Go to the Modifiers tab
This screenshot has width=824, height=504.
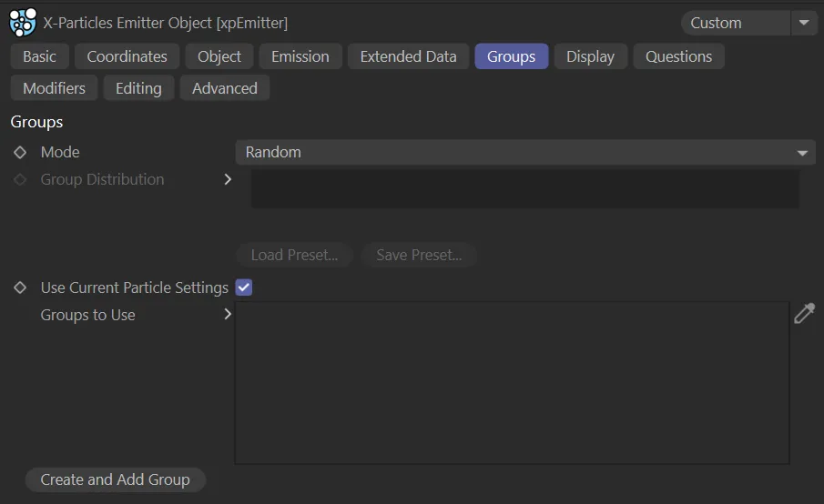point(54,88)
